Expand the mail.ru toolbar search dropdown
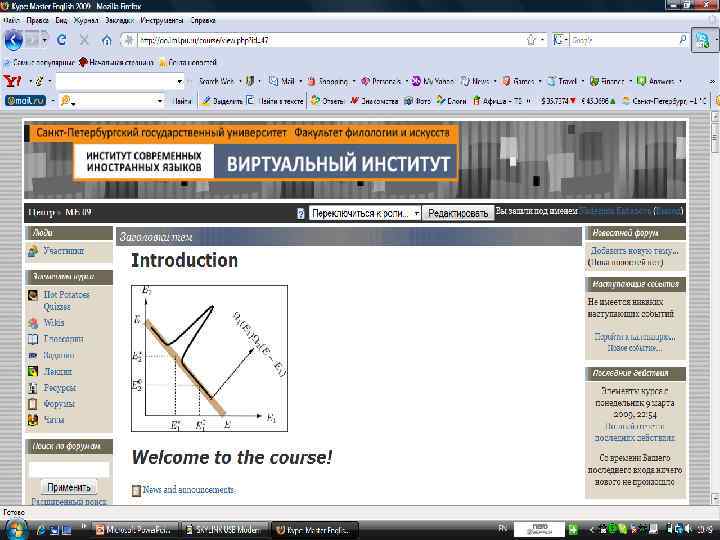This screenshot has width=720, height=540. [160, 101]
